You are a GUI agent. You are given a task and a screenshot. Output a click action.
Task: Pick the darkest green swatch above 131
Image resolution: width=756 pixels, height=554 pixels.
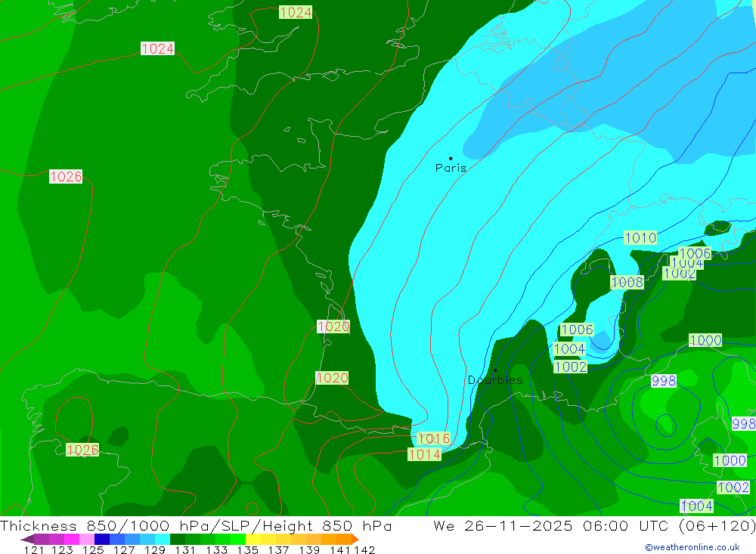178,539
